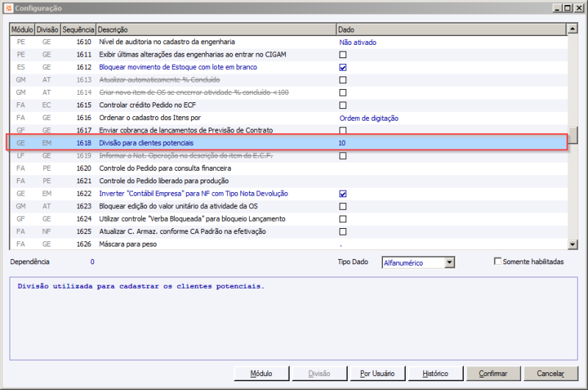Click the description text area below the list
Screen dimensions: 588x390
(x=293, y=319)
